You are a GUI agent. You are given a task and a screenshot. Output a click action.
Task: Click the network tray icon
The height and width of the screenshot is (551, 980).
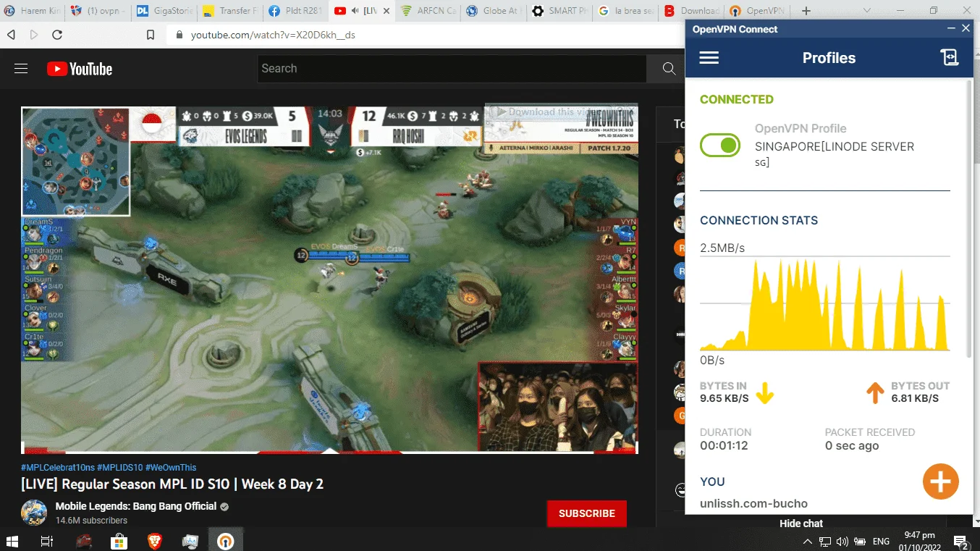tap(825, 542)
